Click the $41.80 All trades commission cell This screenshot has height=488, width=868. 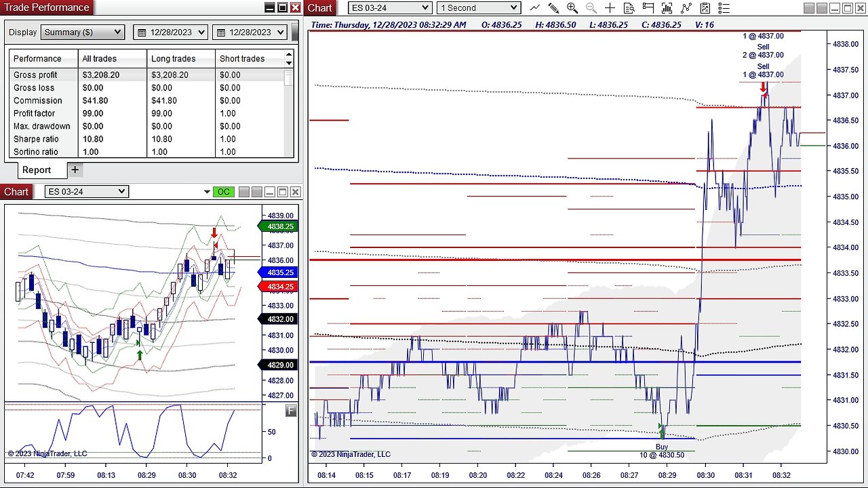click(x=95, y=100)
